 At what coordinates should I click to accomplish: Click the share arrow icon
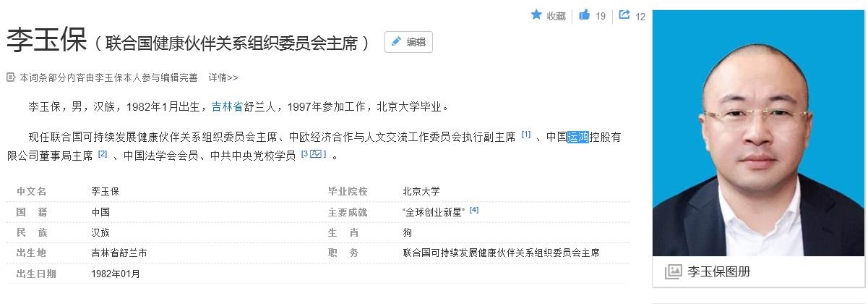(624, 14)
